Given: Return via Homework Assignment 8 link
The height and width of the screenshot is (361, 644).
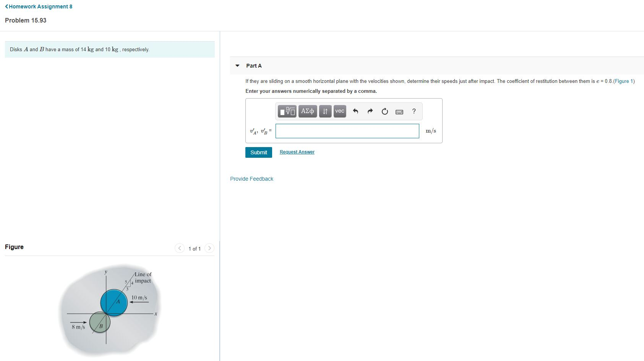Looking at the screenshot, I should click(38, 6).
